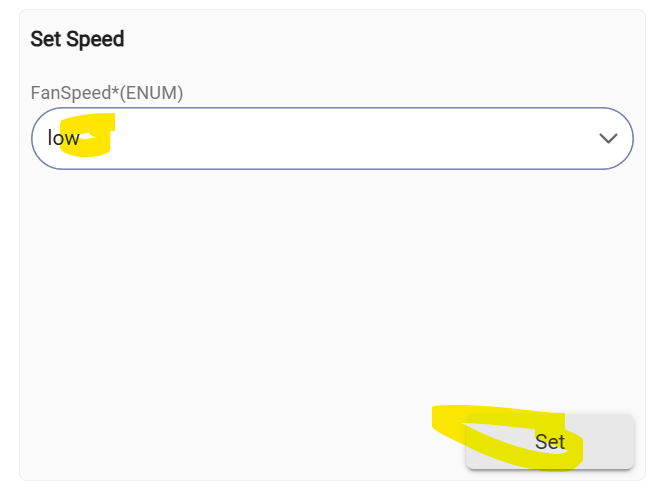Focus the FanSpeed selection field
The height and width of the screenshot is (495, 652).
pos(331,138)
